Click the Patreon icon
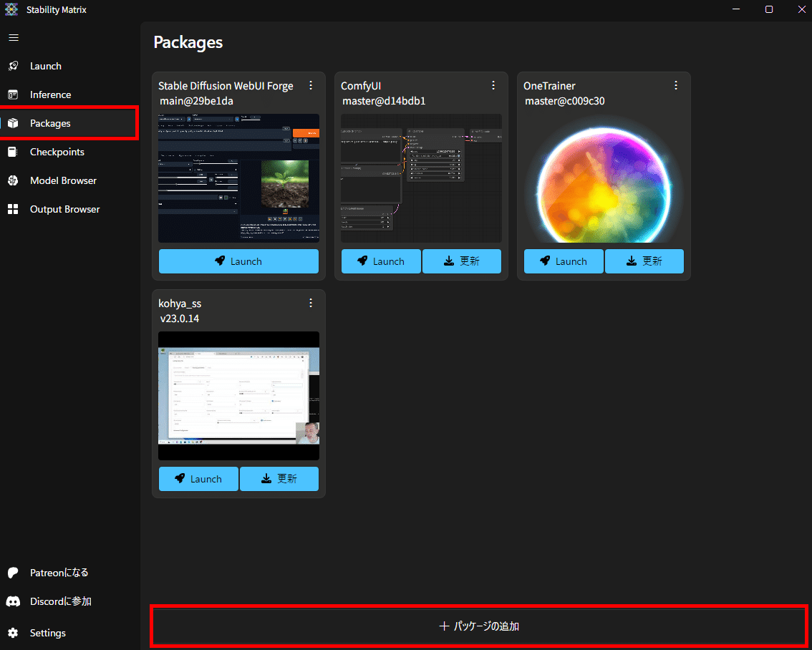Image resolution: width=812 pixels, height=650 pixels. click(x=13, y=573)
